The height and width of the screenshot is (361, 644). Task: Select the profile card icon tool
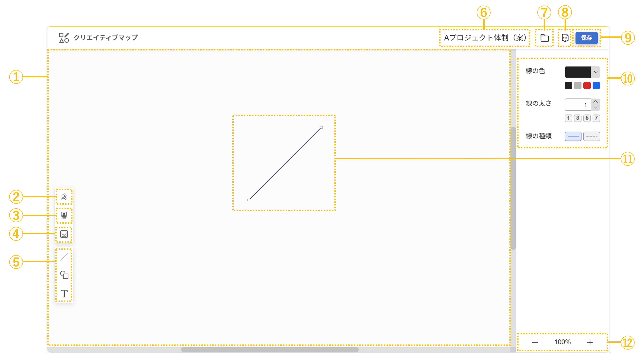(x=64, y=215)
